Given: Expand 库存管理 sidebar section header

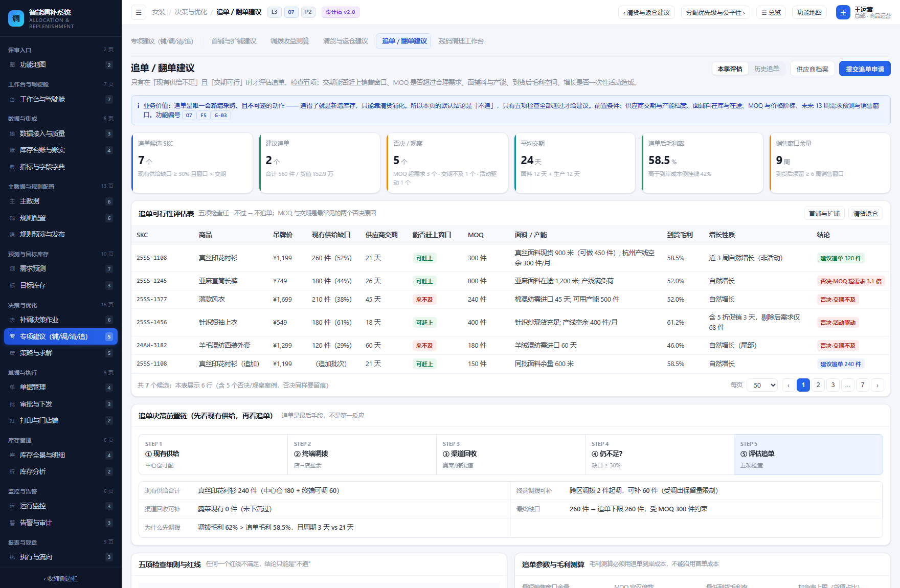Looking at the screenshot, I should 61,440.
